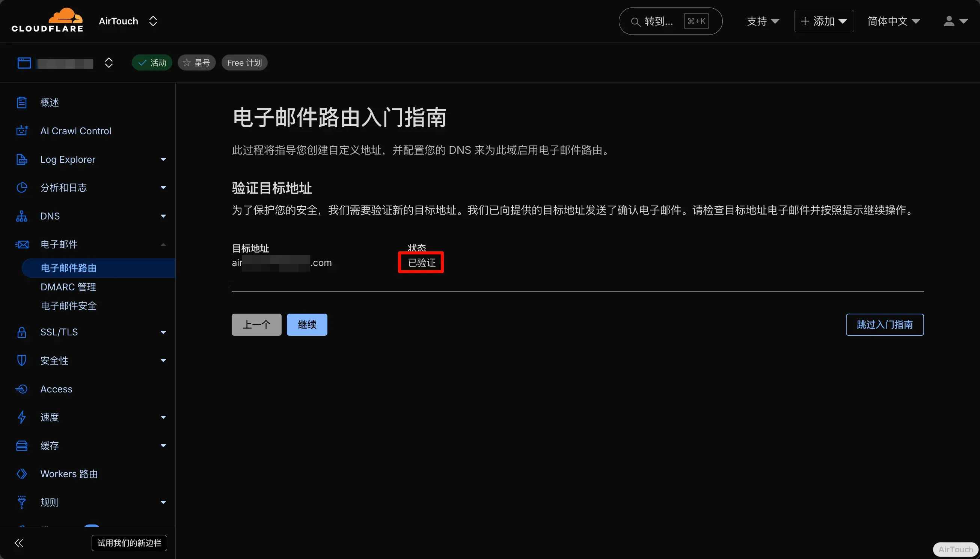This screenshot has width=980, height=559.
Task: Select DMARC 管理 in the sidebar
Action: [68, 287]
